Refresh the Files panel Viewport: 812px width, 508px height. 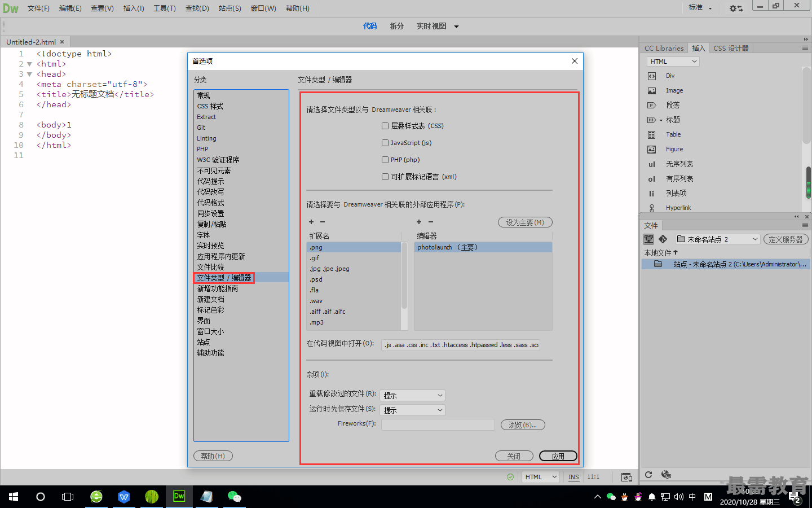pyautogui.click(x=648, y=475)
